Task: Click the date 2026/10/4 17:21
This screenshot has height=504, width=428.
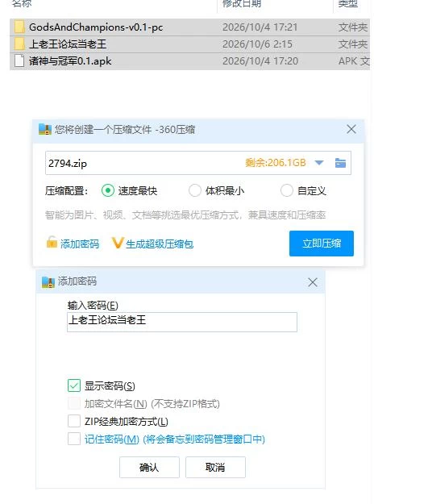Action: click(x=260, y=27)
